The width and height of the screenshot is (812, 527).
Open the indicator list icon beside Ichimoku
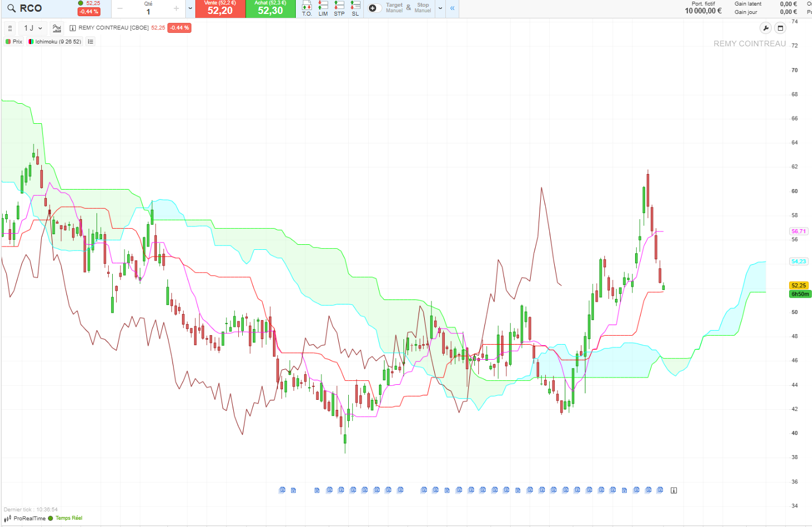(90, 42)
